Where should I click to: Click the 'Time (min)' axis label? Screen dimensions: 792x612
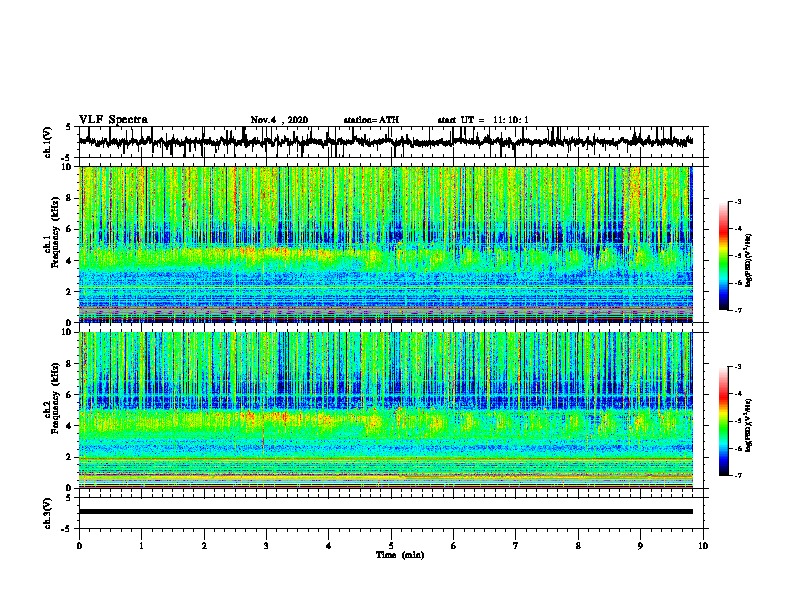click(x=400, y=555)
